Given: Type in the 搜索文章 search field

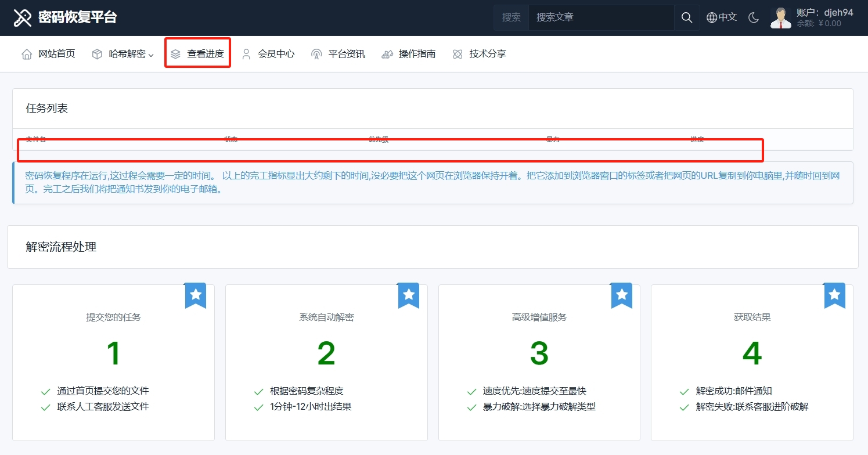Looking at the screenshot, I should 601,17.
